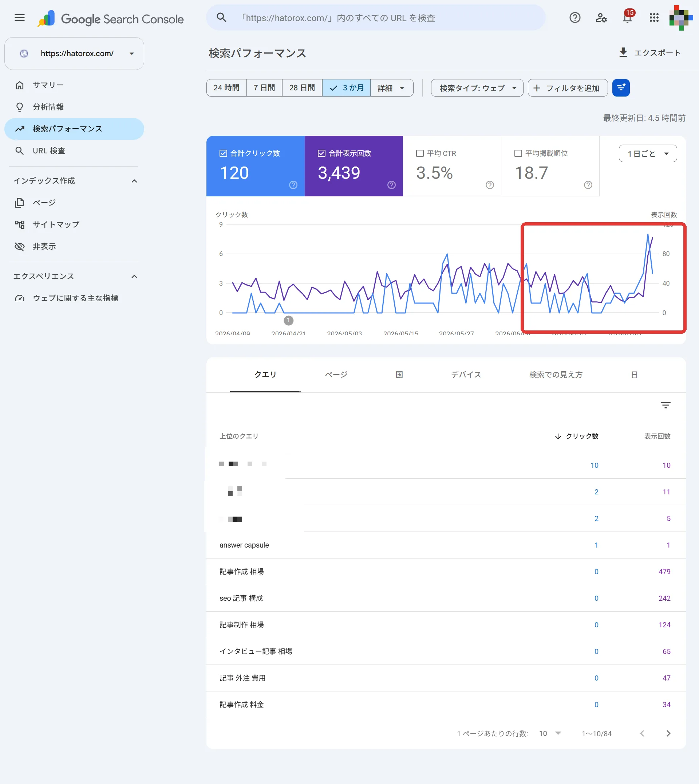Select インタビュー記事 相場 query
The image size is (699, 784).
coord(446,651)
